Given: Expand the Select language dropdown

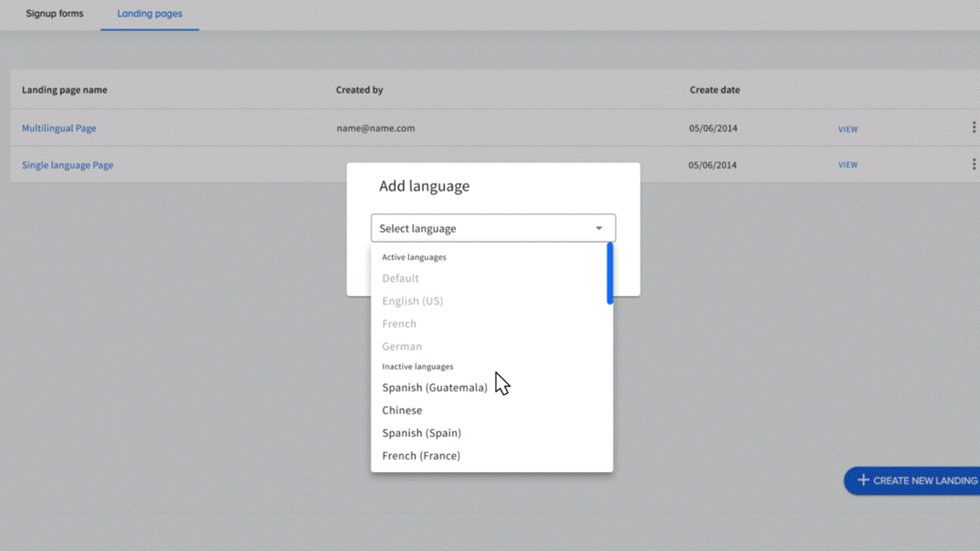Looking at the screenshot, I should pos(493,228).
